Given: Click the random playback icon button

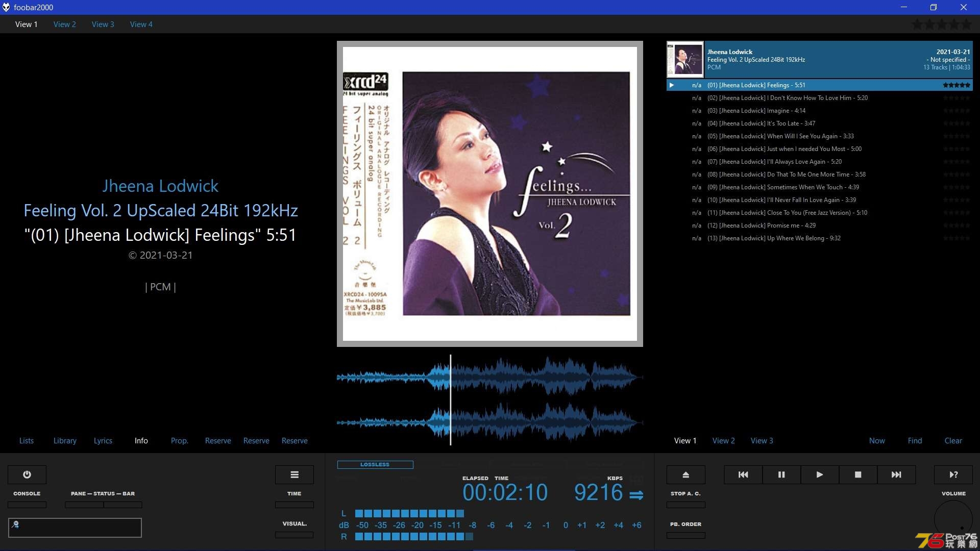Looking at the screenshot, I should [x=953, y=474].
